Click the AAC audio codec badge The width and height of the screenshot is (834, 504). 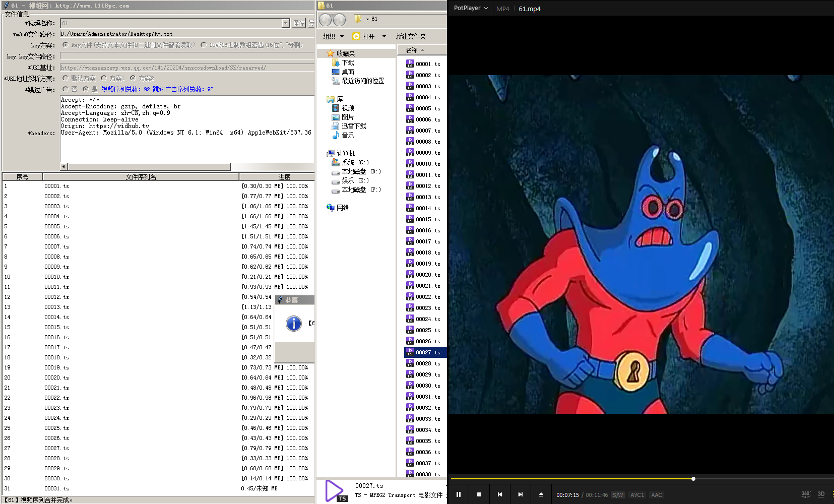tap(657, 495)
